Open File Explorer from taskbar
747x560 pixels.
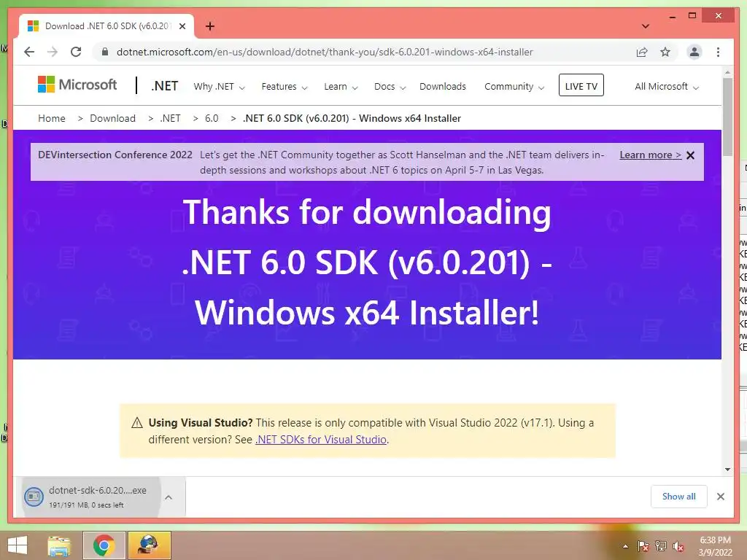click(x=59, y=545)
